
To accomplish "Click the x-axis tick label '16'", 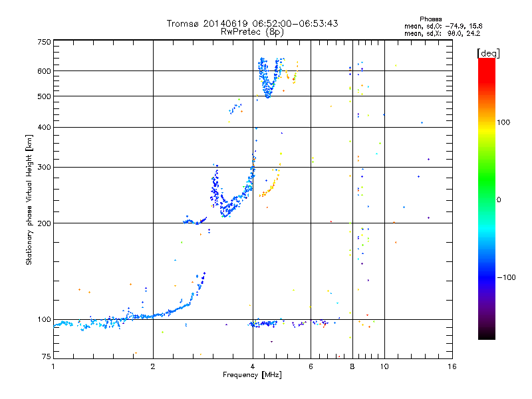I will 452,366.
